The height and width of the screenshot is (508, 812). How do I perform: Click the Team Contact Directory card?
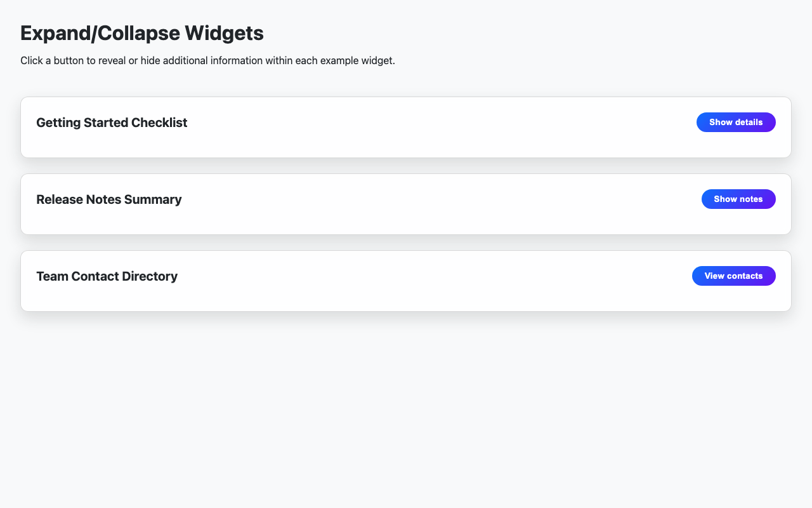(x=406, y=281)
